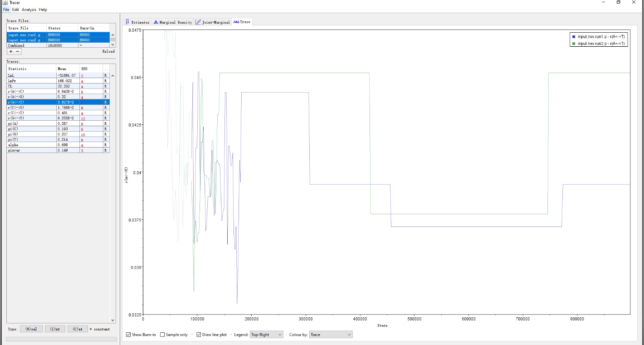Click the (R)eal type filter button

point(31,329)
